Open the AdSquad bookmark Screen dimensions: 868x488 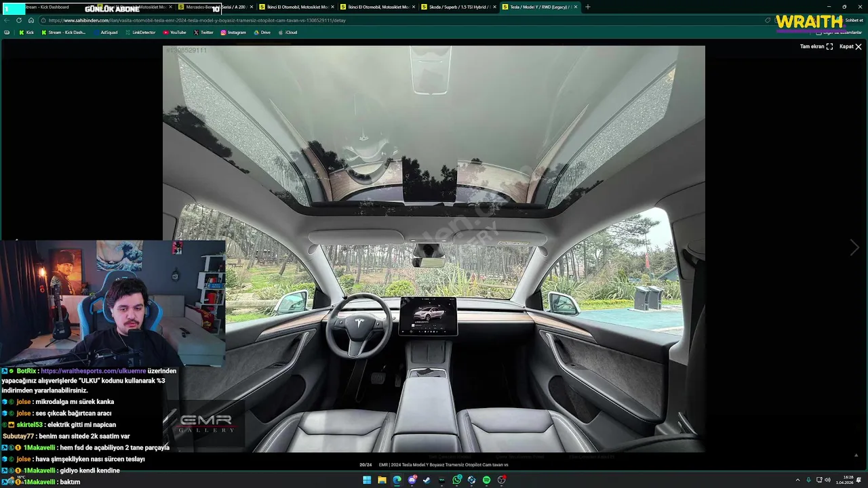pos(105,33)
